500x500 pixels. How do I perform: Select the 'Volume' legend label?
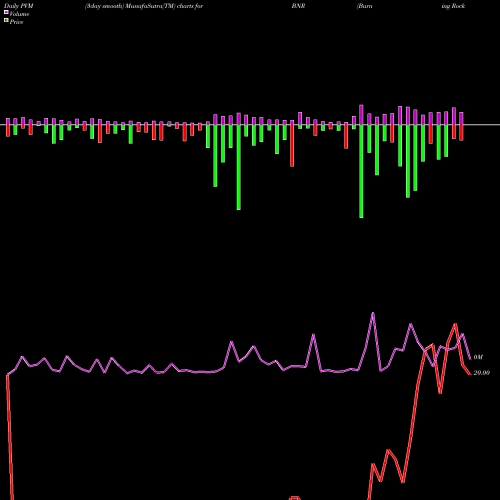click(19, 14)
